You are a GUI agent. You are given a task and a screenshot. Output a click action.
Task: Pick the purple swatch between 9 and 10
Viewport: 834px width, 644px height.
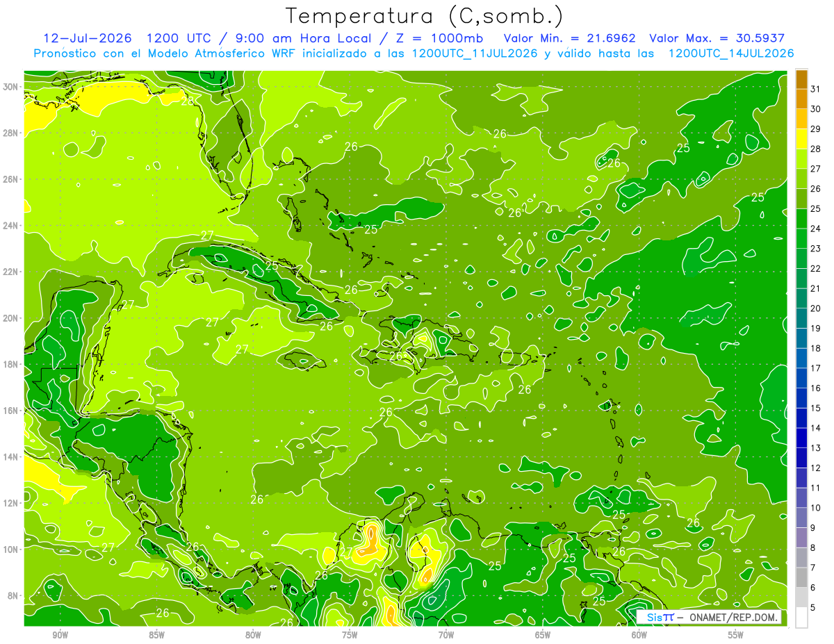click(801, 518)
